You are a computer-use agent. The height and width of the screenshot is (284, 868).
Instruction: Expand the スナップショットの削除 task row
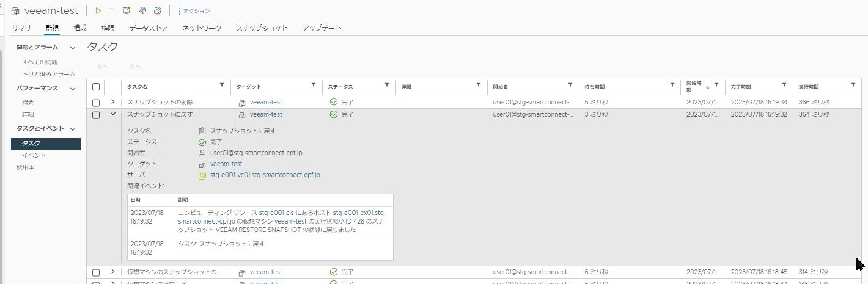(x=113, y=102)
